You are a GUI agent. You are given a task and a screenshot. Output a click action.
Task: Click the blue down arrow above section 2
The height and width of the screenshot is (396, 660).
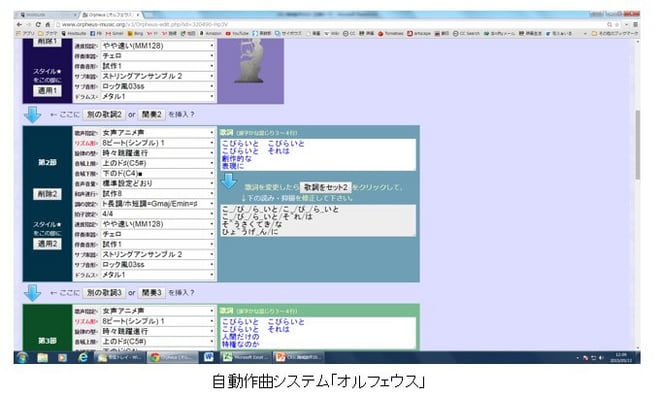(32, 114)
